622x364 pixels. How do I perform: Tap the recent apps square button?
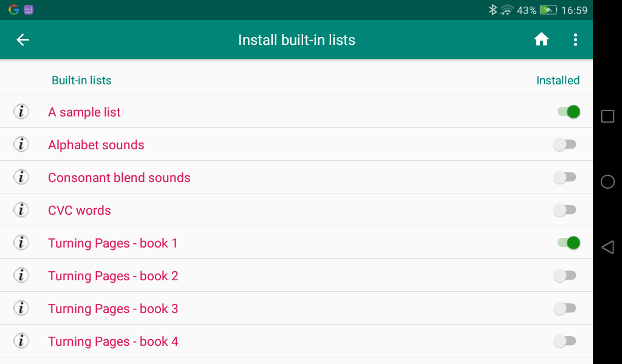607,116
